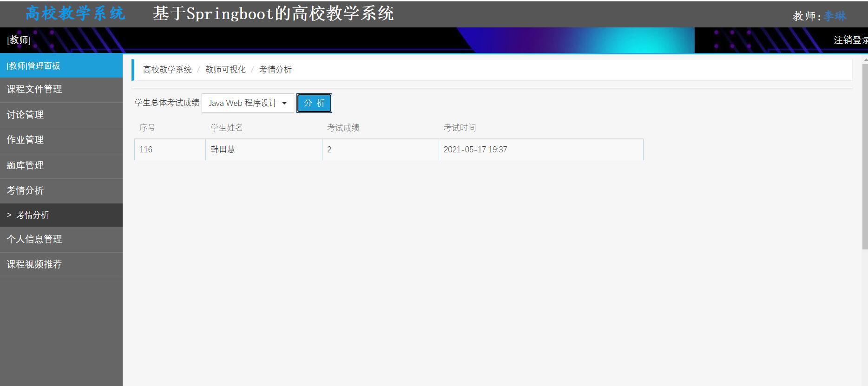Click the 考试时间 column header
868x386 pixels.
(x=460, y=128)
